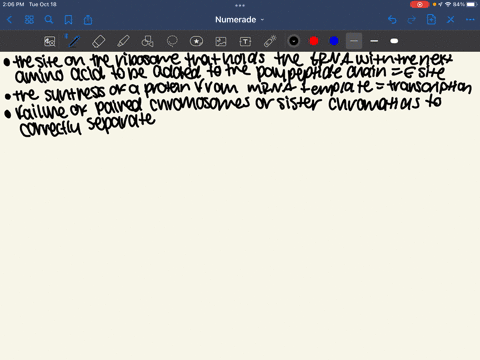The width and height of the screenshot is (480, 360).
Task: Select the Highlighter tool
Action: click(123, 41)
